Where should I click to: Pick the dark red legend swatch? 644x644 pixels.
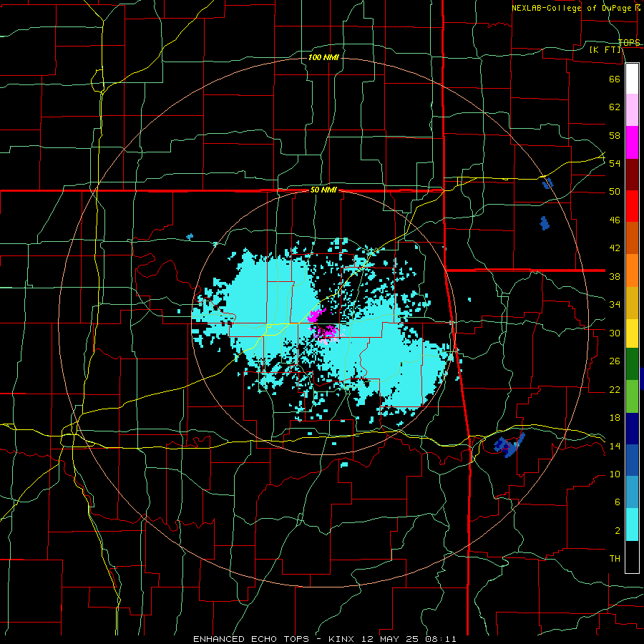(x=632, y=175)
